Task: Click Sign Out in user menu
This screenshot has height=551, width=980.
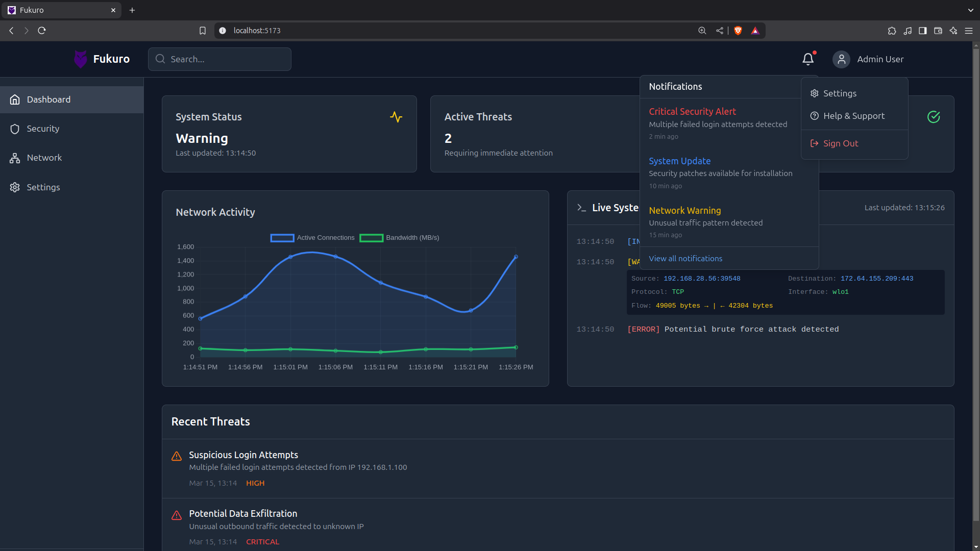Action: click(x=840, y=143)
